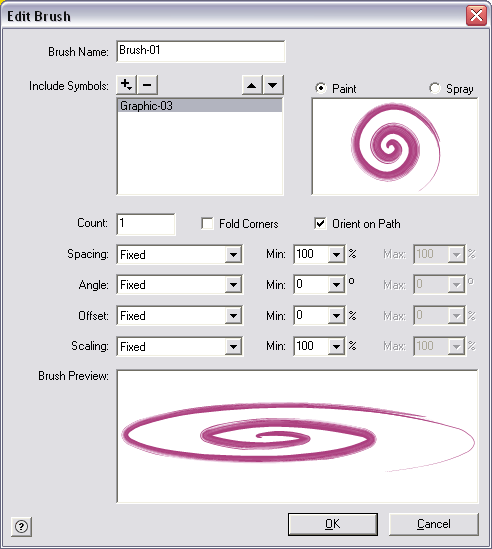Click into the Brush Name field
This screenshot has height=549, width=492.
[x=201, y=51]
